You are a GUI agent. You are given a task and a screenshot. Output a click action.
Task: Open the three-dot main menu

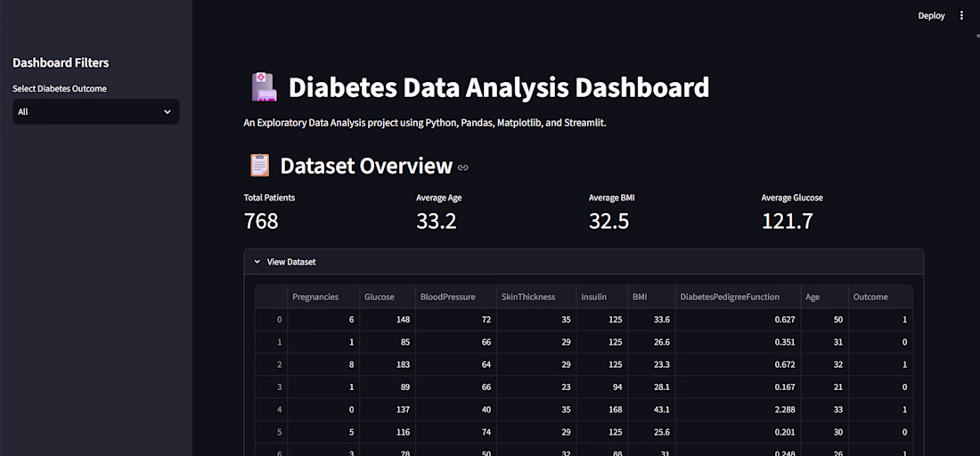point(961,16)
